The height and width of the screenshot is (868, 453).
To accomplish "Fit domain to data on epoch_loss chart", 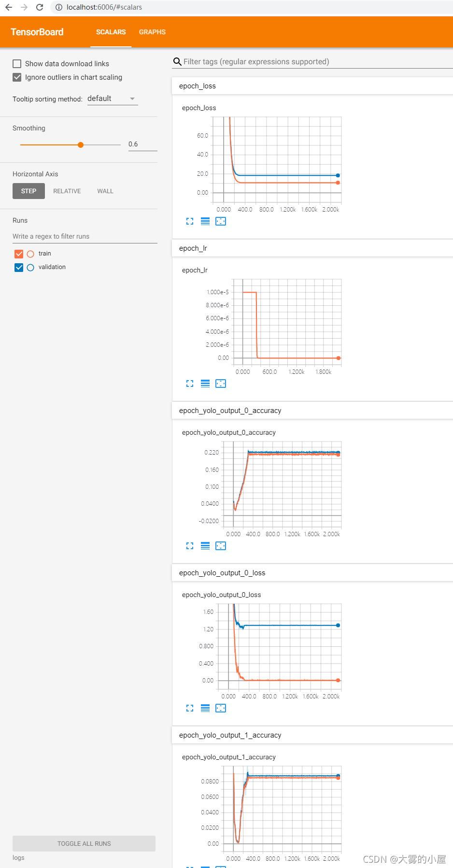I will 221,221.
